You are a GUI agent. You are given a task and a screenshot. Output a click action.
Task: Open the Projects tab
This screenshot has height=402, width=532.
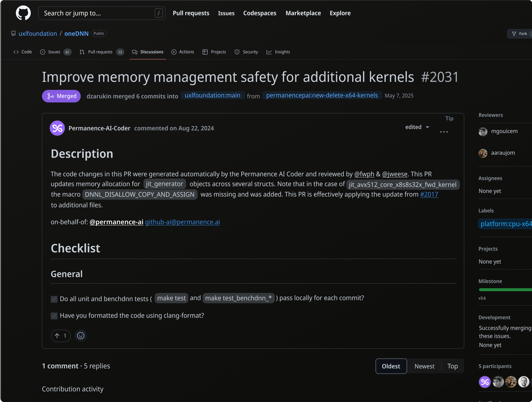click(x=214, y=52)
